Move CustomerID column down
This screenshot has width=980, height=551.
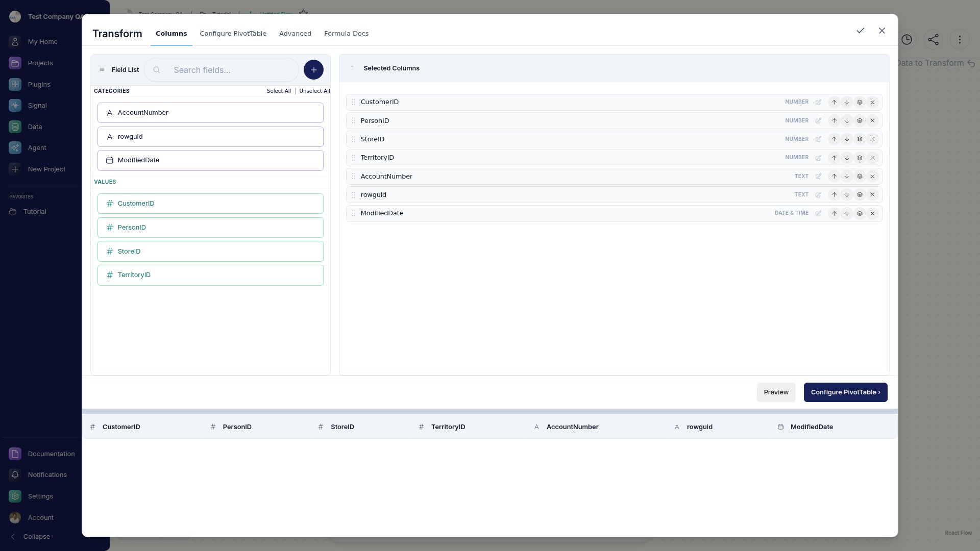point(847,103)
